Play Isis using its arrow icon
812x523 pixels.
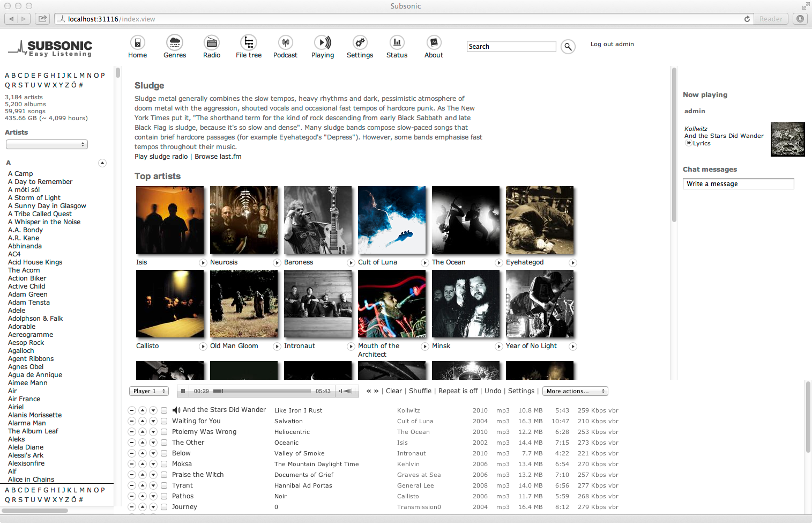click(203, 263)
